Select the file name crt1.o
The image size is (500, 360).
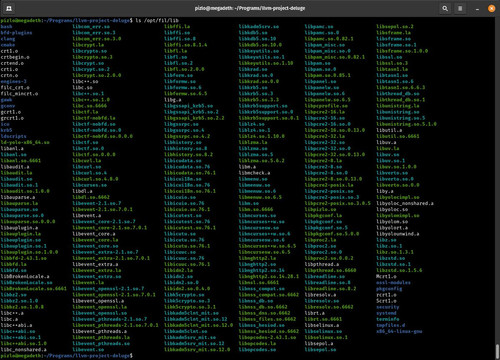[9, 51]
